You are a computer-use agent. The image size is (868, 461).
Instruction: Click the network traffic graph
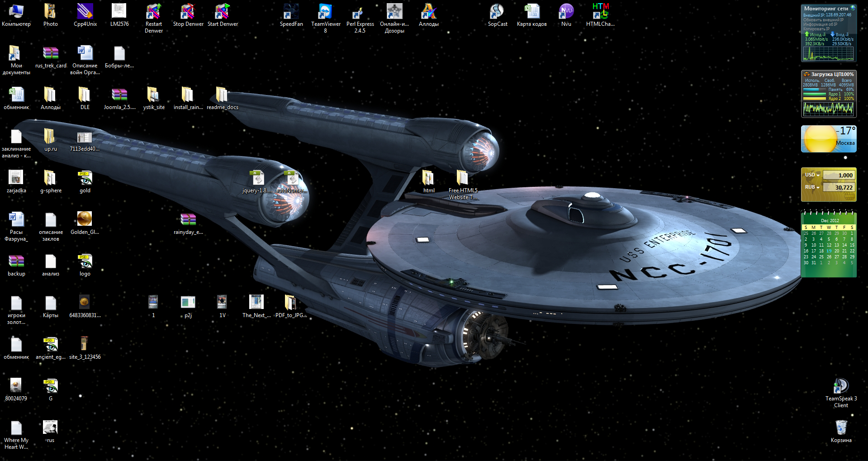[x=828, y=54]
